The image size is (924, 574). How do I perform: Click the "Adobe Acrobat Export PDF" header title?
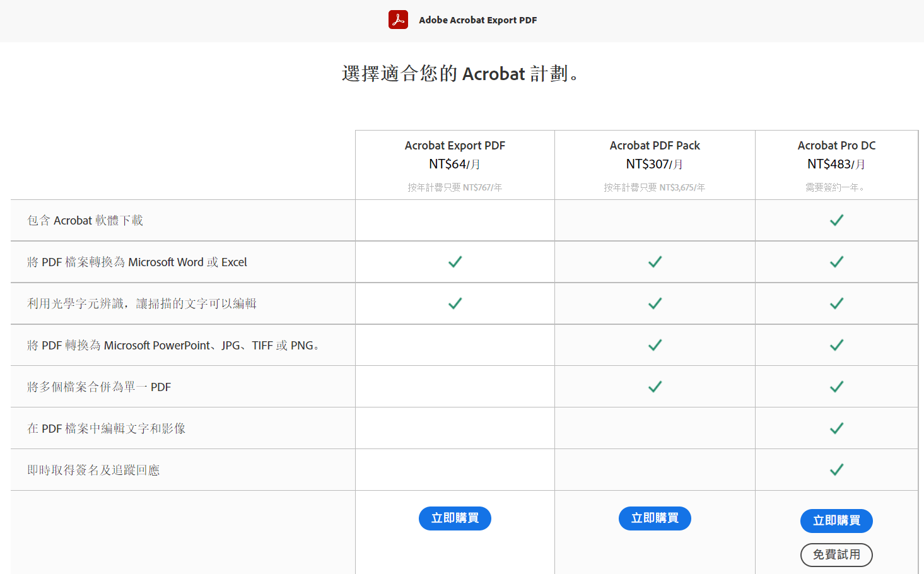click(x=478, y=20)
